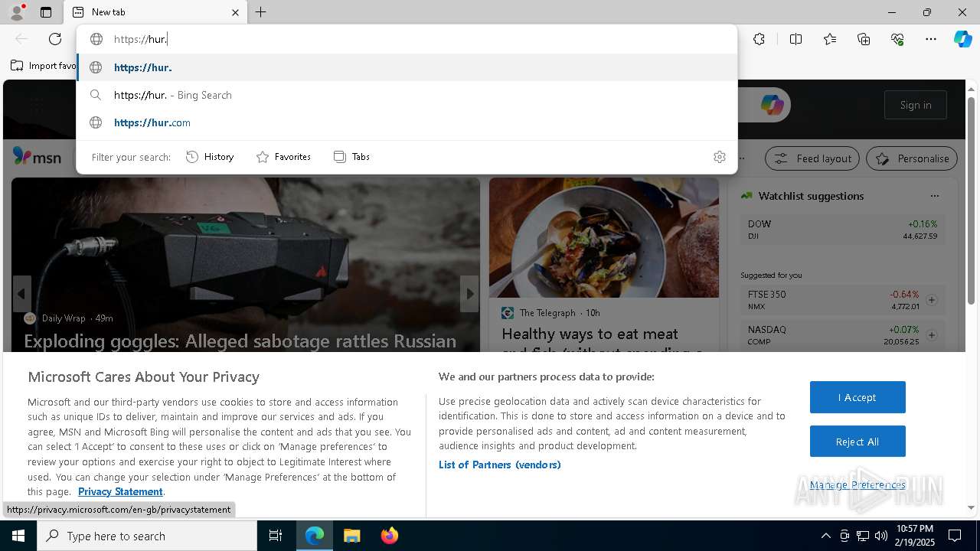Close the New tab
980x551 pixels.
235,12
